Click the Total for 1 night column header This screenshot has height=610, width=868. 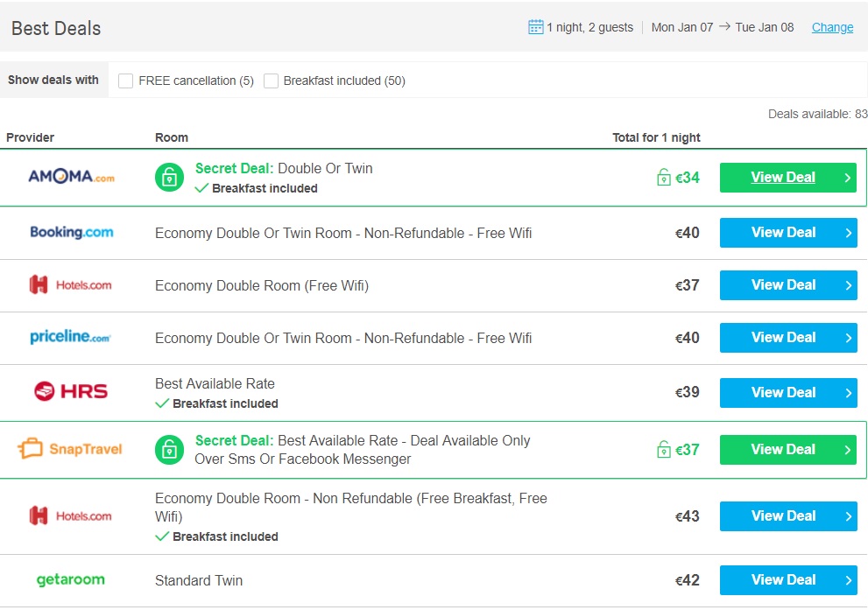click(x=656, y=137)
